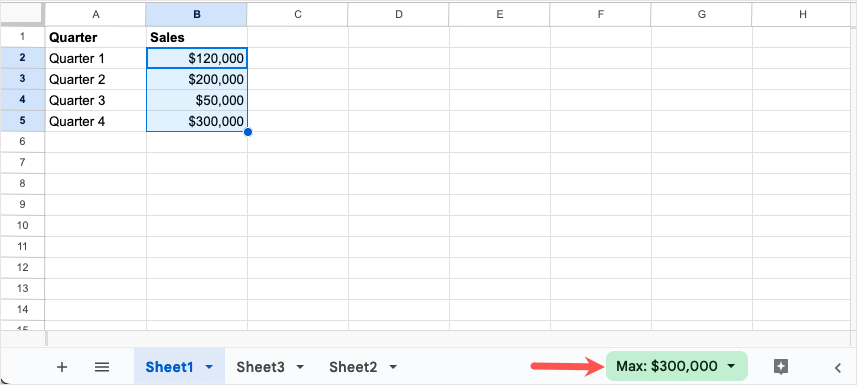The width and height of the screenshot is (857, 385).
Task: Switch to the Sheet3 tab
Action: point(261,367)
